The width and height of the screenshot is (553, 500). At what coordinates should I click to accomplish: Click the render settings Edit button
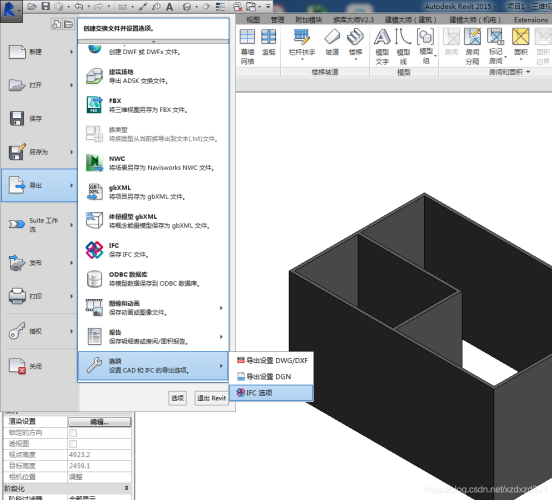pyautogui.click(x=99, y=422)
